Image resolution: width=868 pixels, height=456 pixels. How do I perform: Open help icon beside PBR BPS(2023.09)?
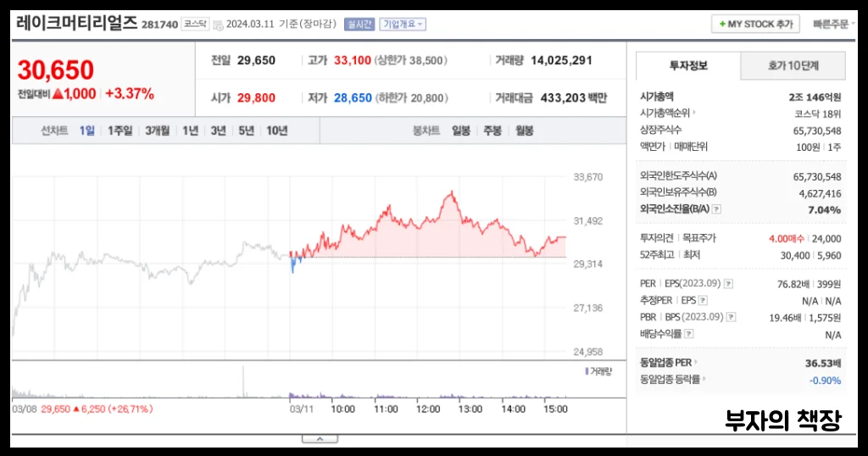pyautogui.click(x=732, y=317)
